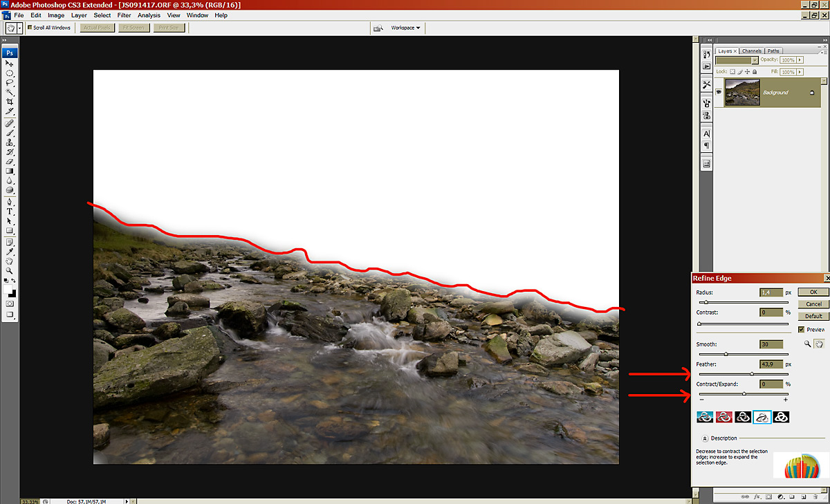The image size is (830, 504).
Task: Open the layer blend mode dropdown
Action: (x=737, y=60)
